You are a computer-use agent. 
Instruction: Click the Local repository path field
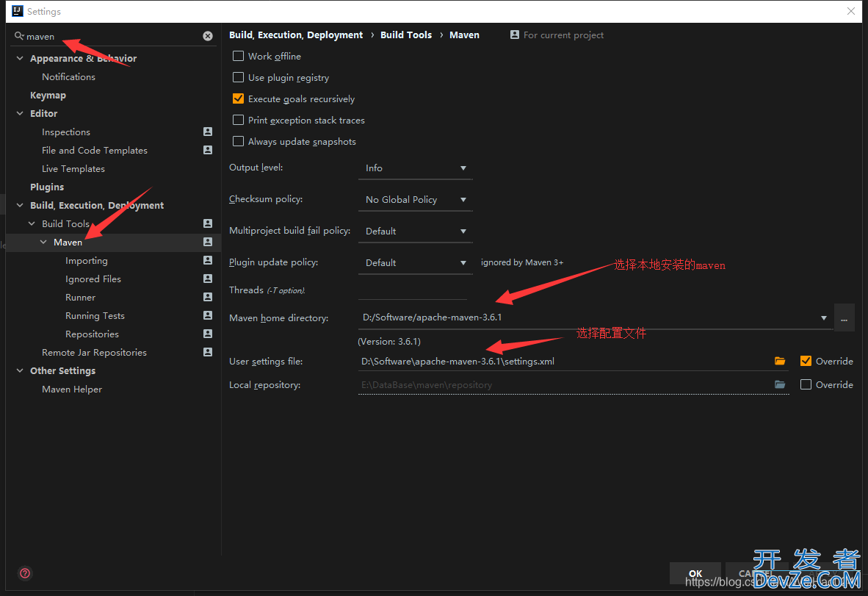click(x=565, y=385)
